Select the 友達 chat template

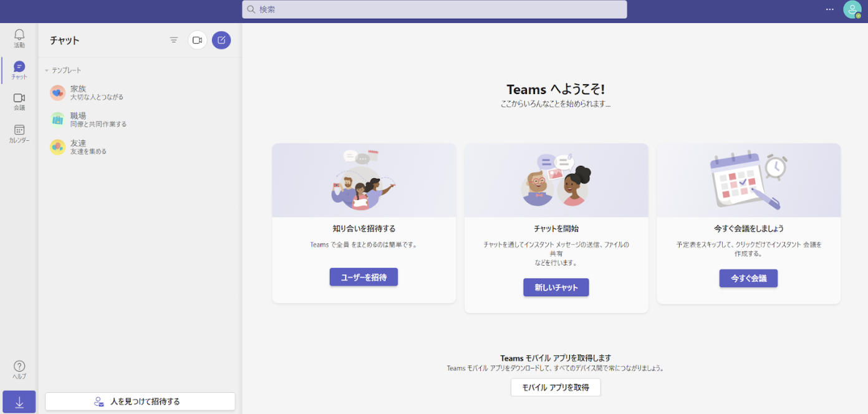click(140, 147)
